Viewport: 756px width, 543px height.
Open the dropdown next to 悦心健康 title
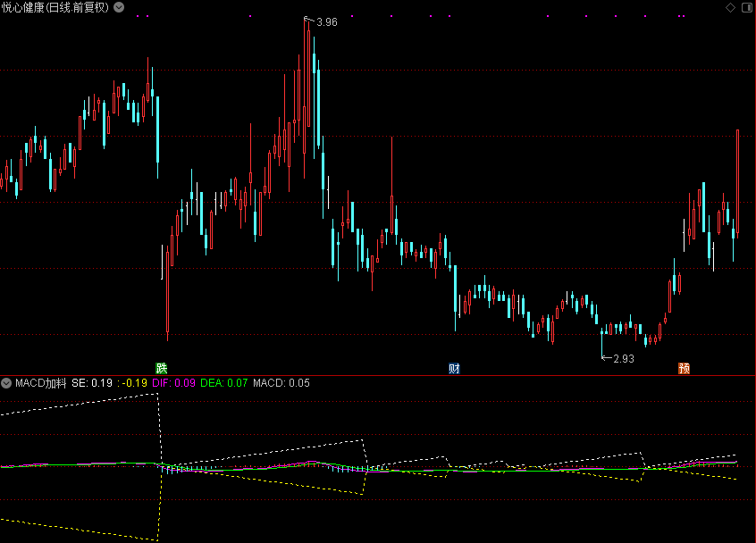120,7
